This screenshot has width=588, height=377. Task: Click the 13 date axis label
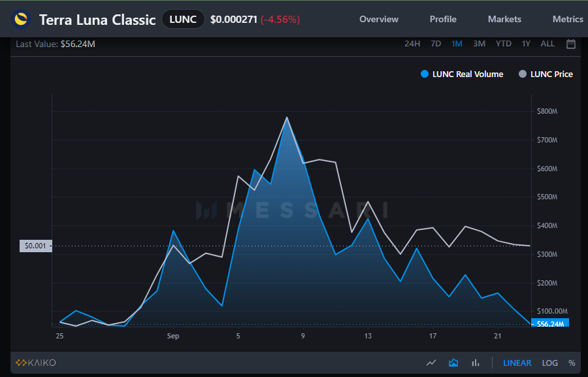(368, 336)
